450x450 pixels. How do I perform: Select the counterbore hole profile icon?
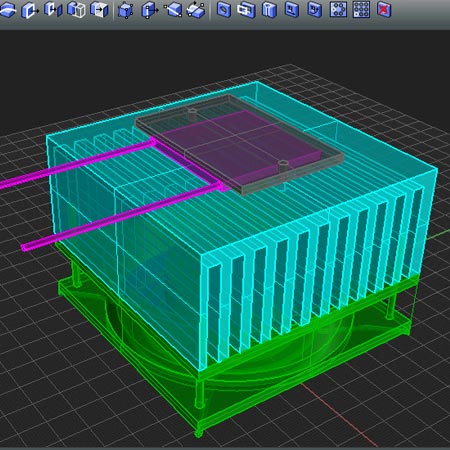click(292, 9)
